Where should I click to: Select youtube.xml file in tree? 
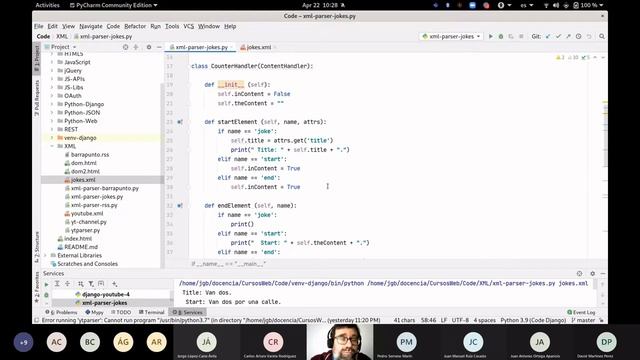pos(87,213)
